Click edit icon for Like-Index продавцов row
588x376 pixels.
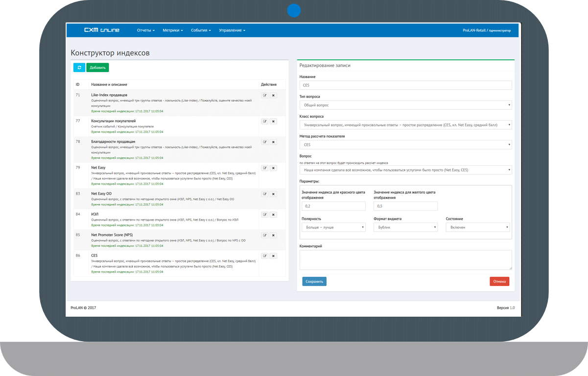click(x=265, y=96)
